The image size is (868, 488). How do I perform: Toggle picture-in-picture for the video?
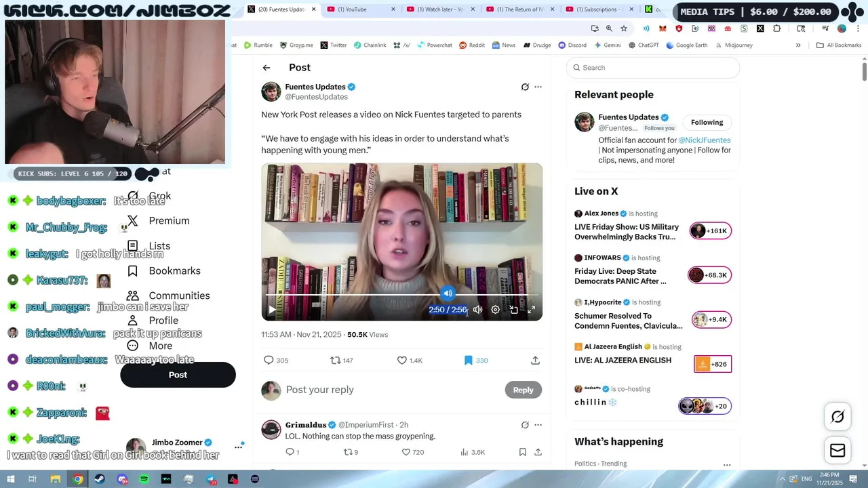[514, 310]
